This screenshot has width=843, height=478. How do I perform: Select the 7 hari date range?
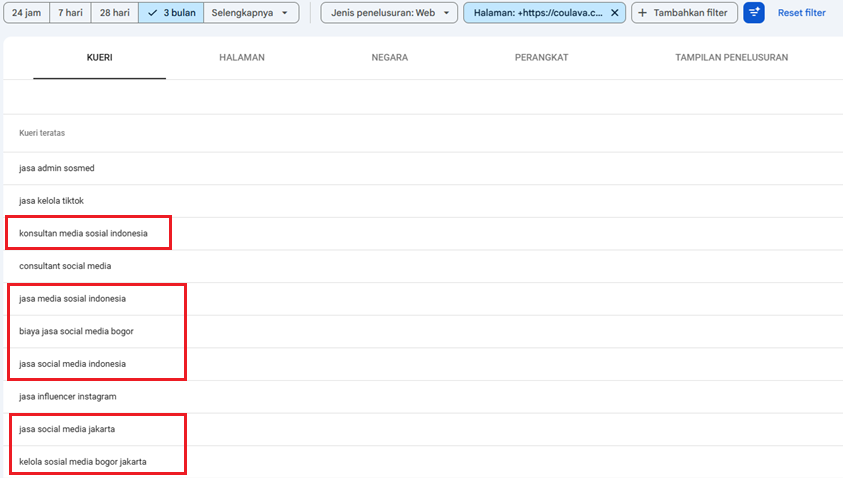70,12
